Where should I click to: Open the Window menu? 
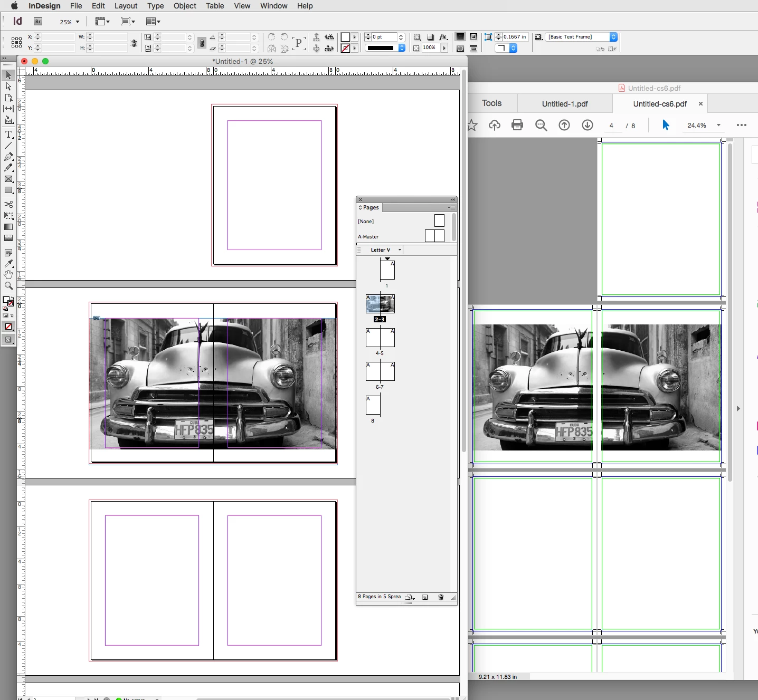pos(273,6)
